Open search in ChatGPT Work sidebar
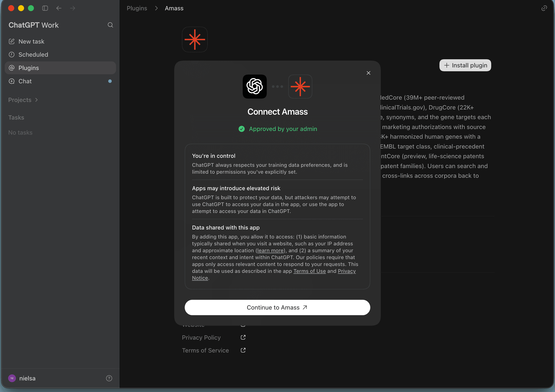 click(110, 25)
